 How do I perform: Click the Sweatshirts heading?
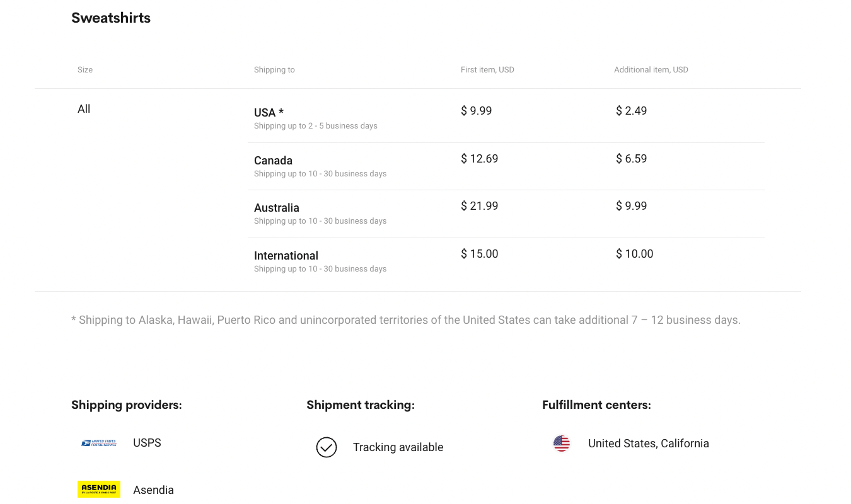click(x=111, y=18)
